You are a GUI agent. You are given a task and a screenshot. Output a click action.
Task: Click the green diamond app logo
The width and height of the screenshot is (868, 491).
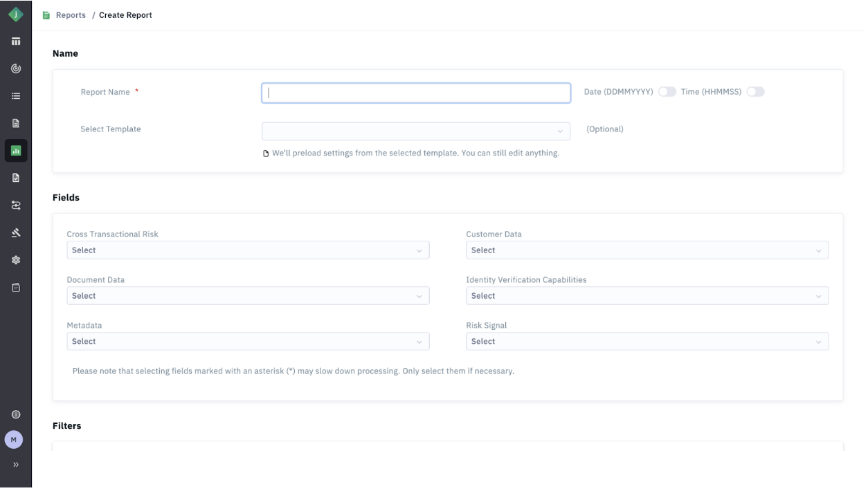click(15, 15)
